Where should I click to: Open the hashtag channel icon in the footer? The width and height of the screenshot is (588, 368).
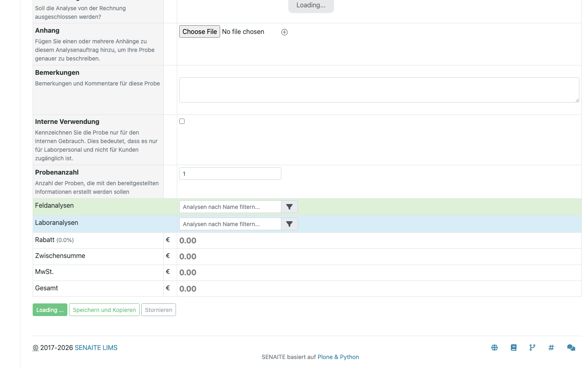(x=551, y=347)
